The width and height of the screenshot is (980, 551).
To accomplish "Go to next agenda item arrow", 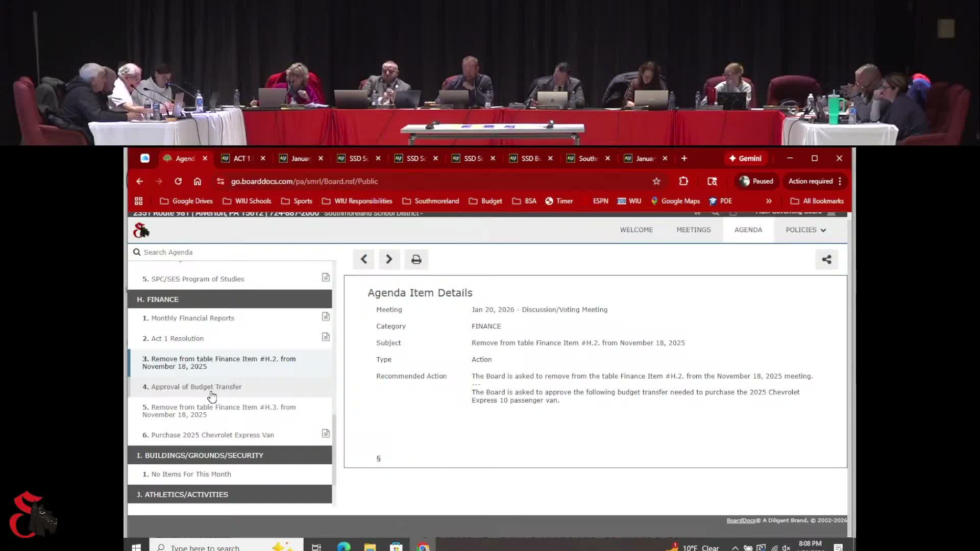I will point(389,259).
